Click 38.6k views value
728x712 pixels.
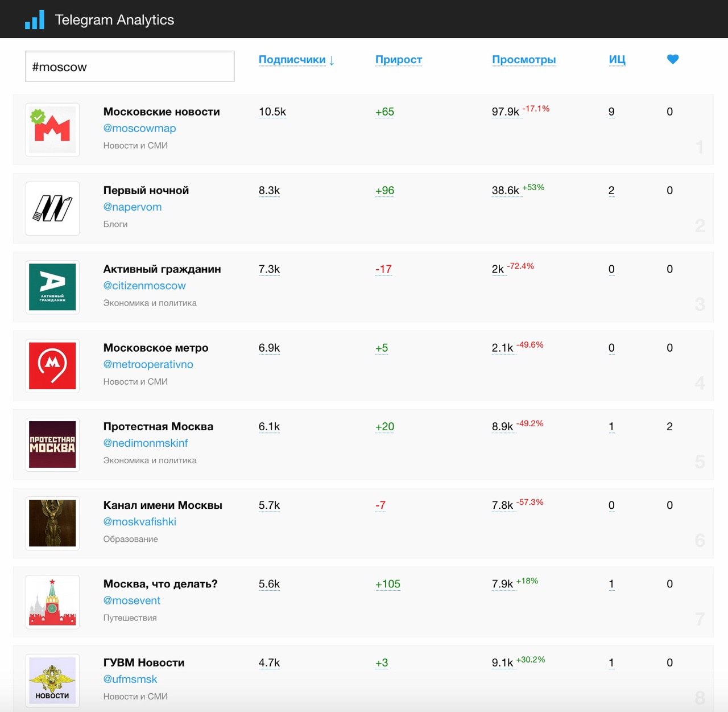coord(506,191)
